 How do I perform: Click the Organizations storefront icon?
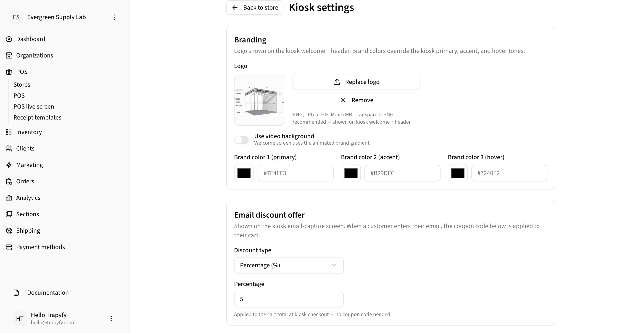[x=9, y=55]
